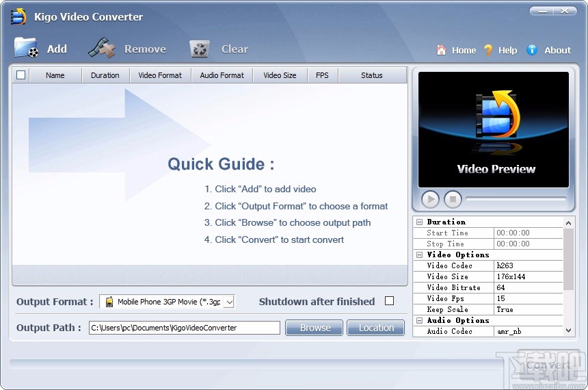
Task: Click the Home house icon
Action: pyautogui.click(x=442, y=50)
